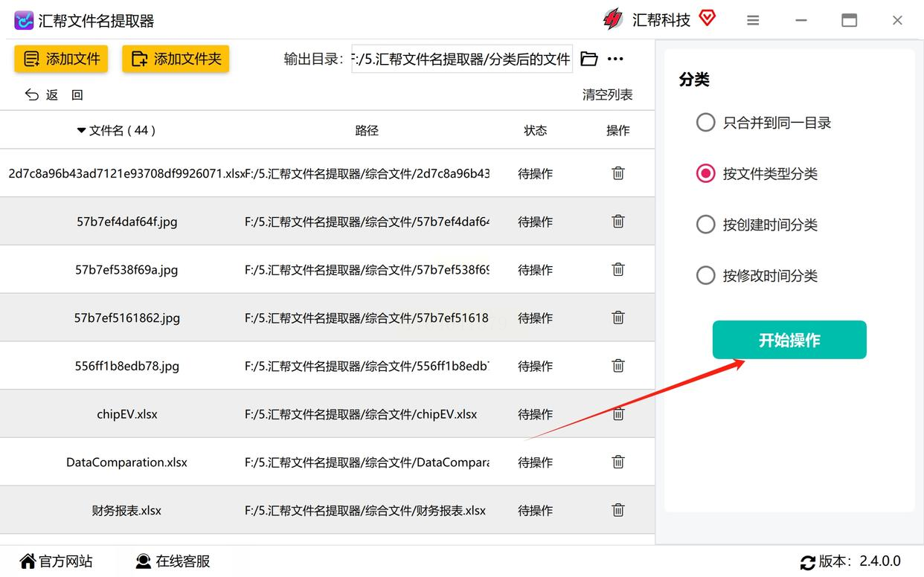Delete the DataComparation.xlsx entry

click(617, 462)
